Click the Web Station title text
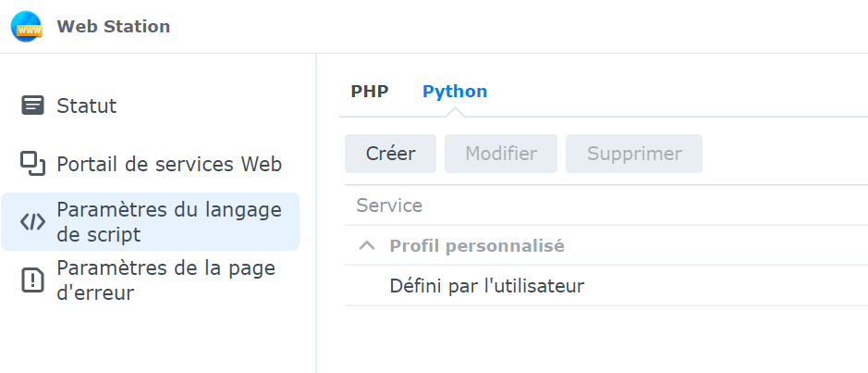The image size is (868, 373). tap(114, 27)
